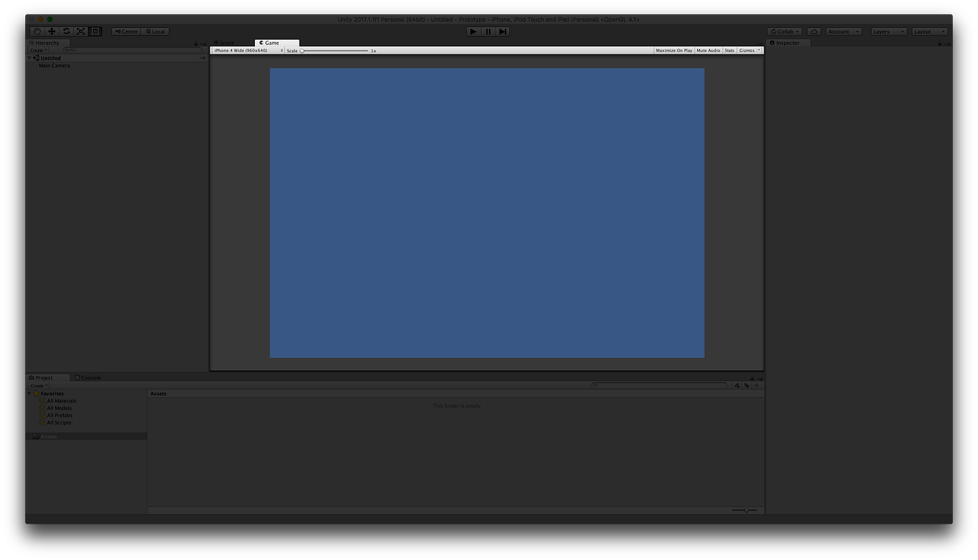The width and height of the screenshot is (978, 560).
Task: Open the Layout dropdown
Action: (929, 31)
